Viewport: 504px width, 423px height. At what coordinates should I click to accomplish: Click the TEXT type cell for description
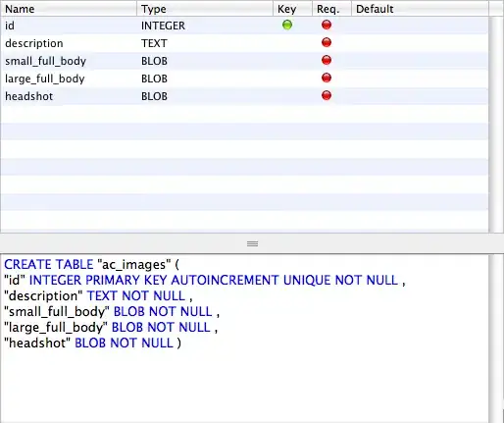(x=154, y=43)
